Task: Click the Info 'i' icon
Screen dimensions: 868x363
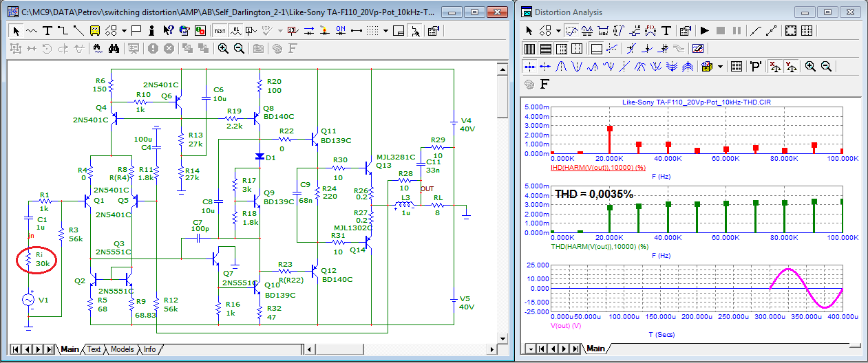Action: 152,31
